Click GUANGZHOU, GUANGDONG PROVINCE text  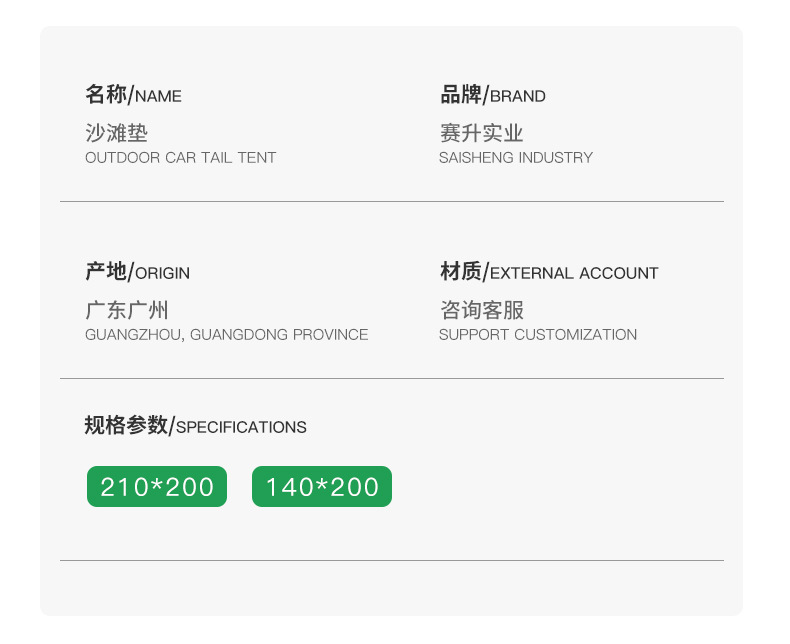226,335
